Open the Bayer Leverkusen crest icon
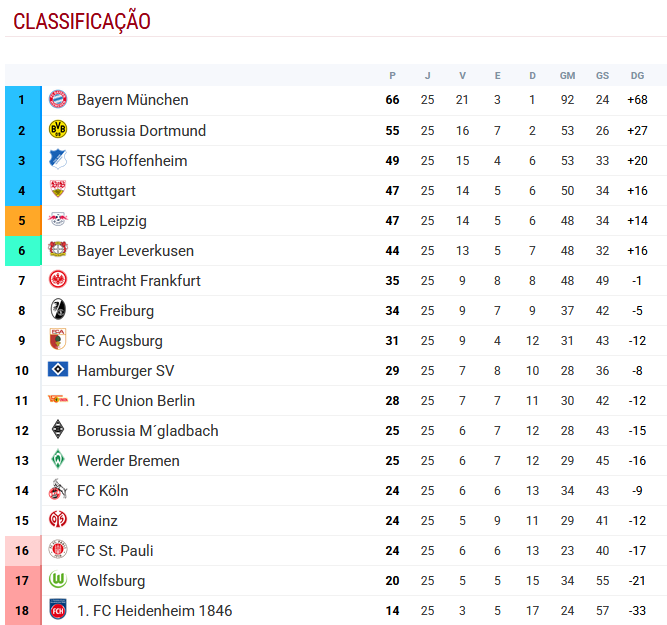Screen dimensions: 667x625 coord(58,250)
